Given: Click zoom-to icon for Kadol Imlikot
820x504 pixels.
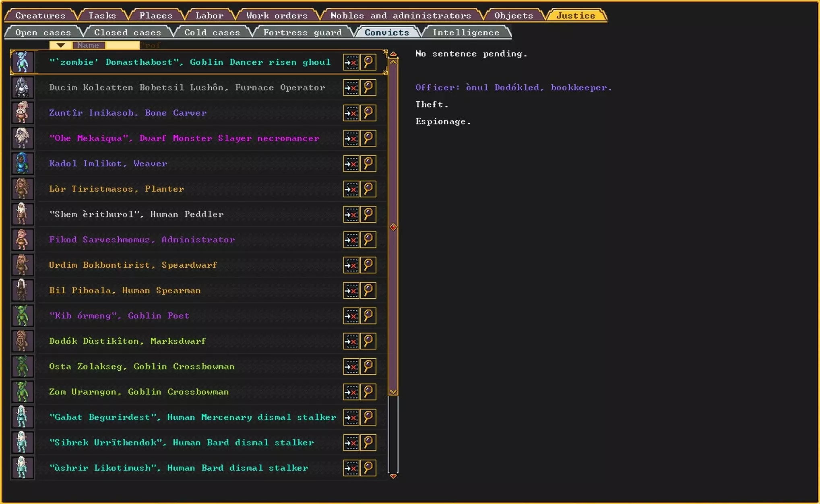Looking at the screenshot, I should click(x=351, y=164).
